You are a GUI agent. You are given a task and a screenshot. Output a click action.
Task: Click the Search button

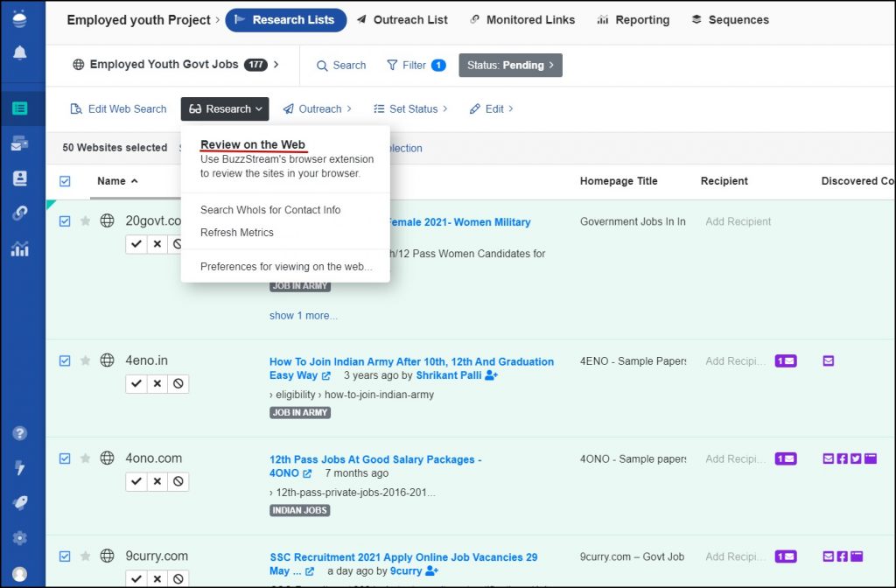pyautogui.click(x=341, y=65)
